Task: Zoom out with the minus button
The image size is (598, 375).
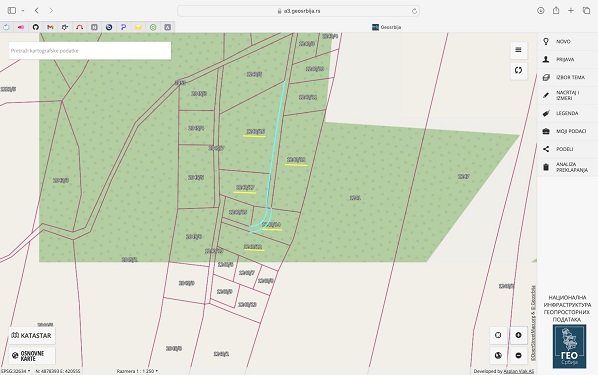Action: (x=518, y=356)
